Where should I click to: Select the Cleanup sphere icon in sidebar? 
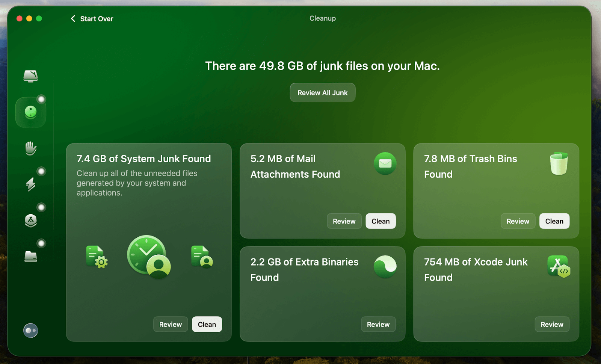tap(31, 112)
